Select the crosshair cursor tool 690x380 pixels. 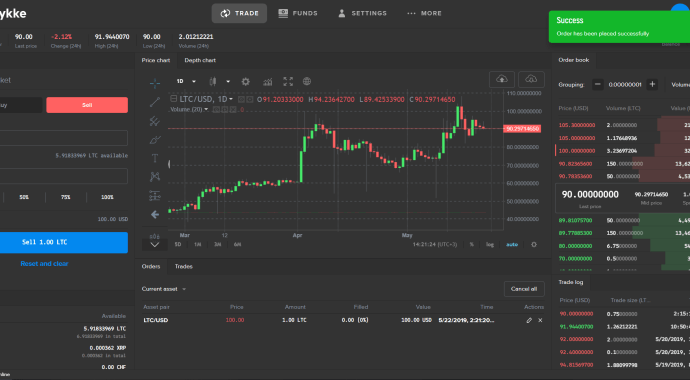[x=155, y=83]
